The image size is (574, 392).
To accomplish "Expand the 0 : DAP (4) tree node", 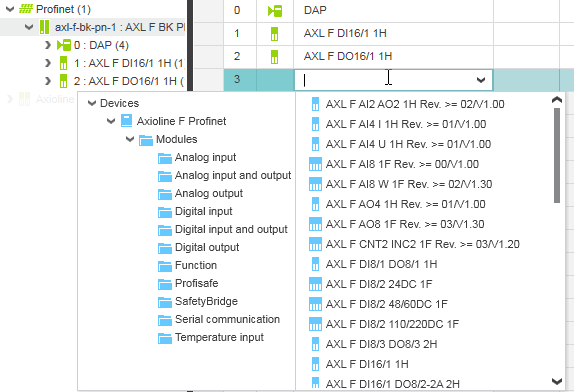I will pos(48,45).
